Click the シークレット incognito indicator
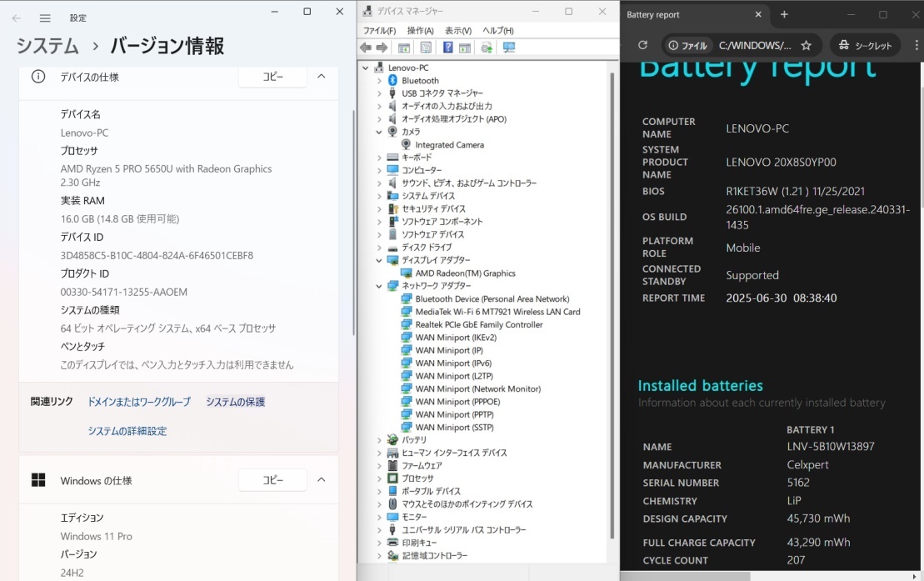This screenshot has width=924, height=581. 865,45
